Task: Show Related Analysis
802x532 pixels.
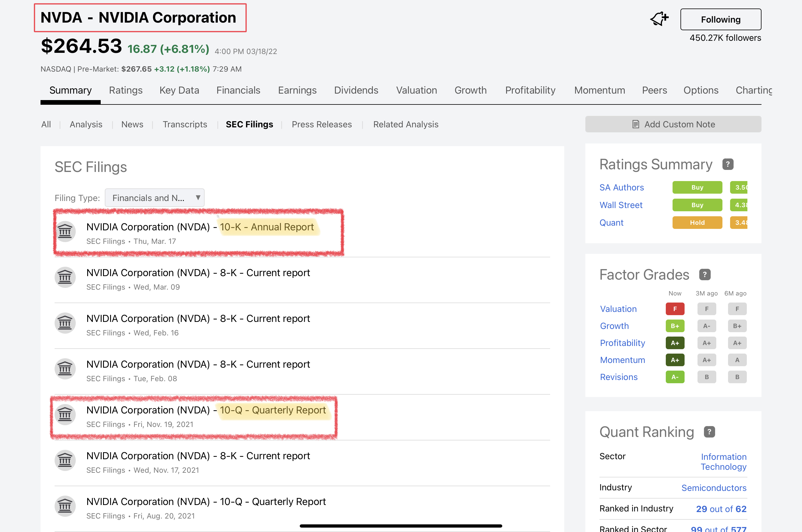Action: (x=406, y=124)
